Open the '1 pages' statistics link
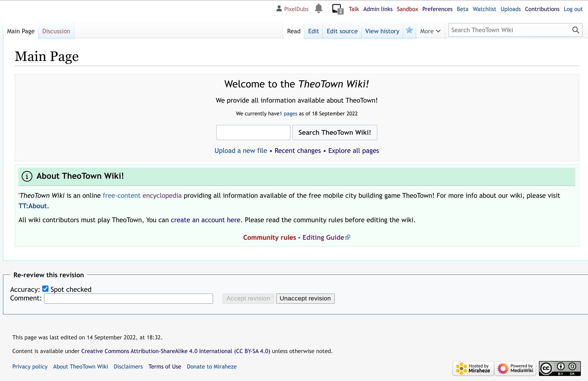 (288, 114)
